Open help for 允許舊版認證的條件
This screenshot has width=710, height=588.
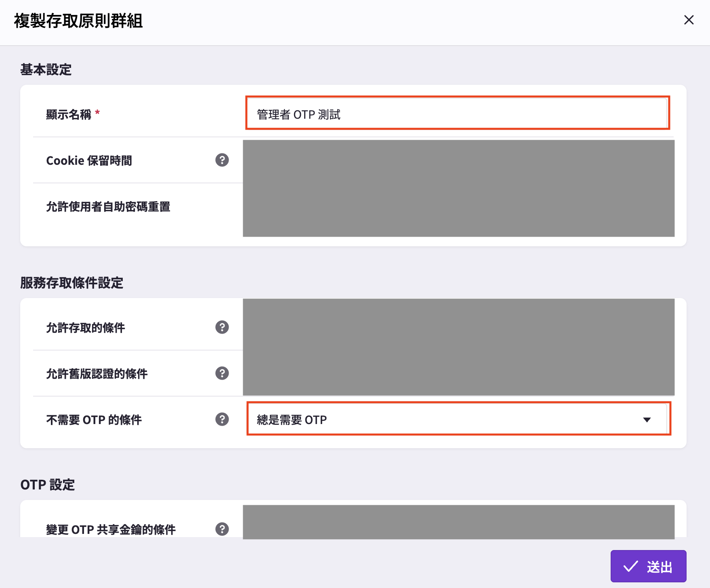click(x=222, y=373)
